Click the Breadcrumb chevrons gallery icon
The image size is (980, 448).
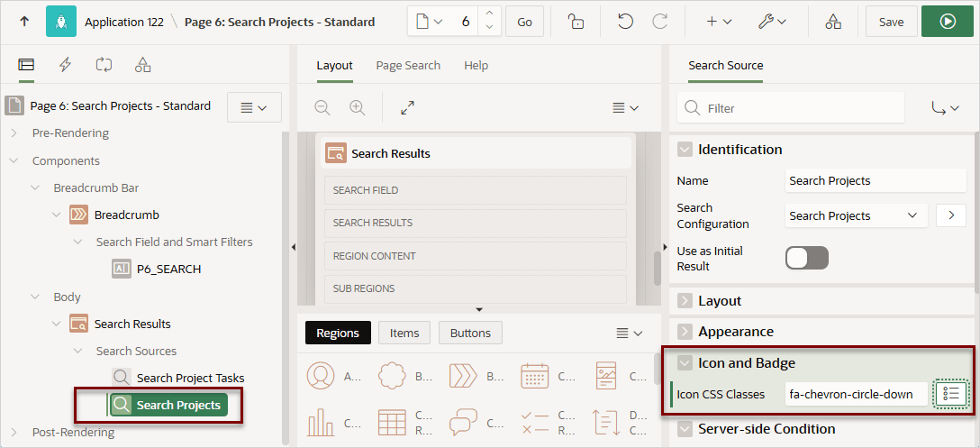tap(463, 376)
